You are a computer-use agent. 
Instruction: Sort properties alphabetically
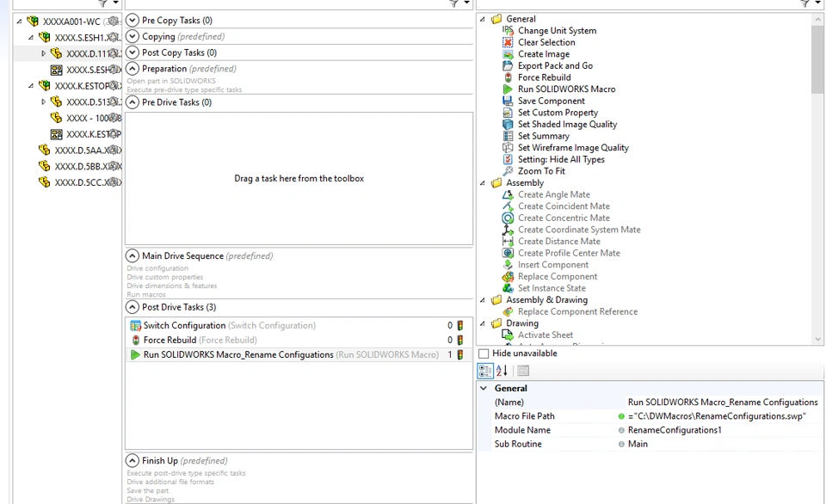click(x=502, y=371)
